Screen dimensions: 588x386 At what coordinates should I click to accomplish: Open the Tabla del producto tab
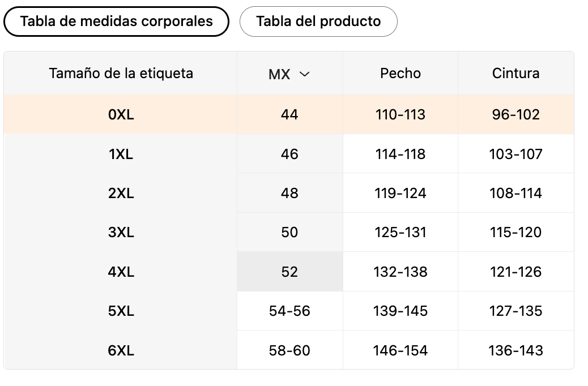[318, 22]
